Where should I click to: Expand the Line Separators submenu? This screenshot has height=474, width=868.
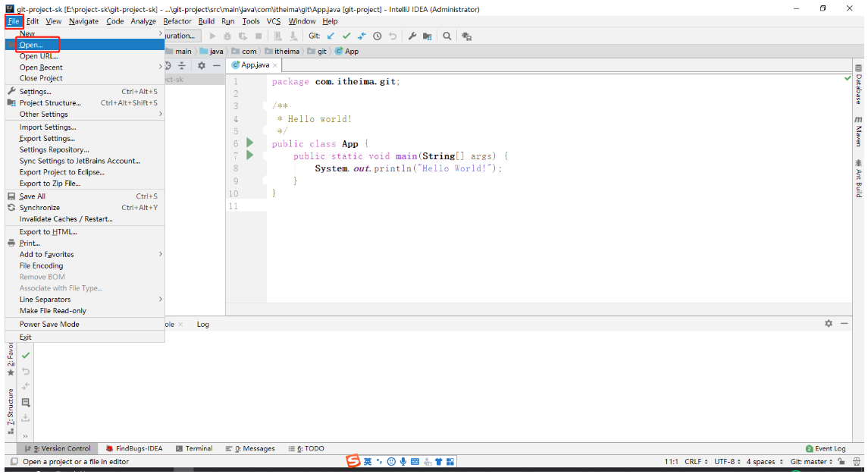pos(85,299)
